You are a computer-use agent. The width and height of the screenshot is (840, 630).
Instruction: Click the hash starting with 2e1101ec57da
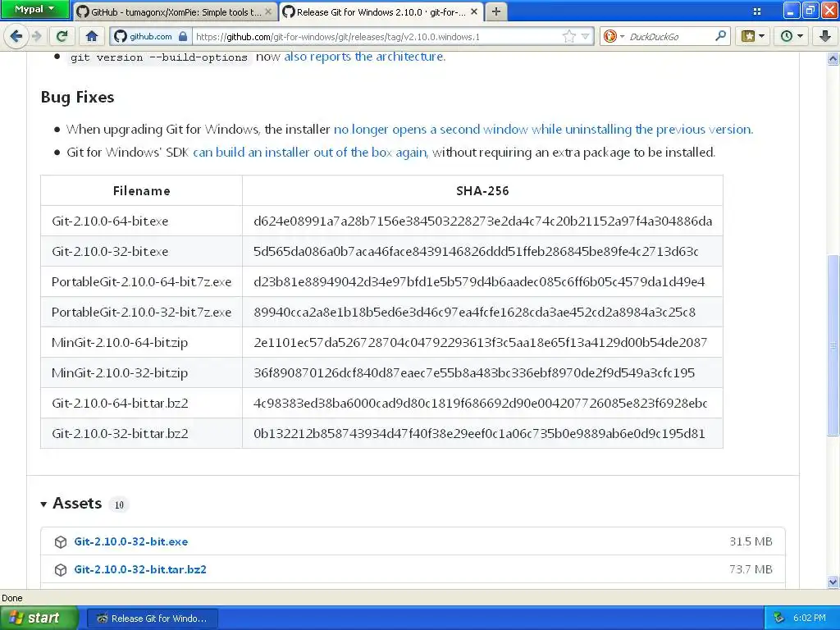point(480,342)
